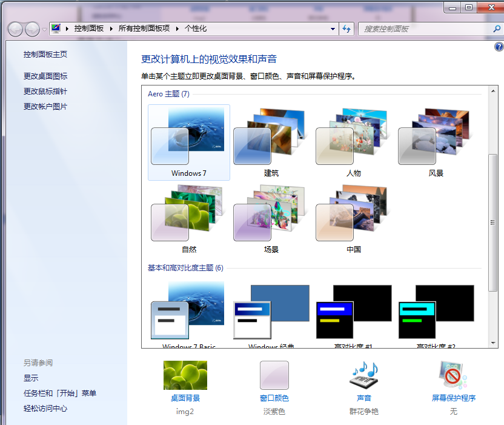Open the 屏幕保护程序 screen saver icon
This screenshot has width=504, height=425.
(x=453, y=375)
